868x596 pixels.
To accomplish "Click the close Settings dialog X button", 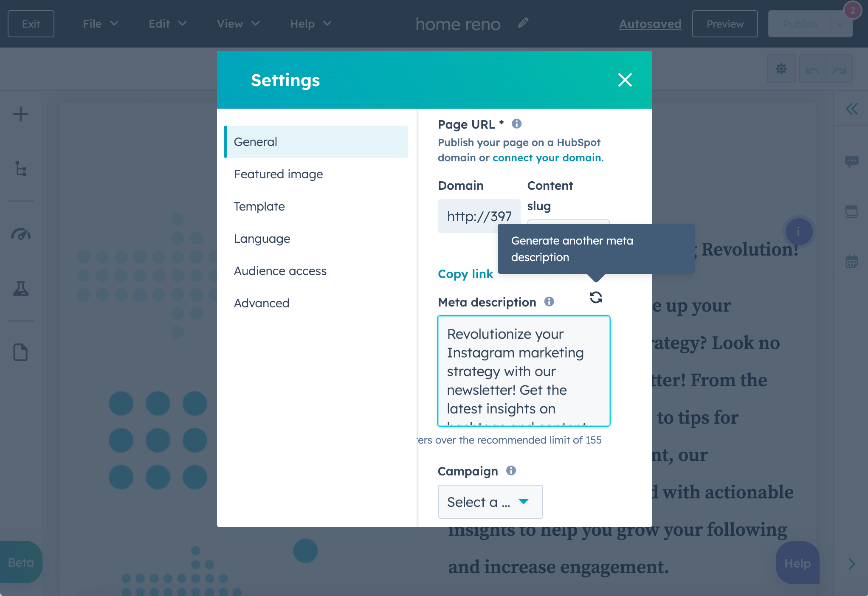I will point(624,80).
